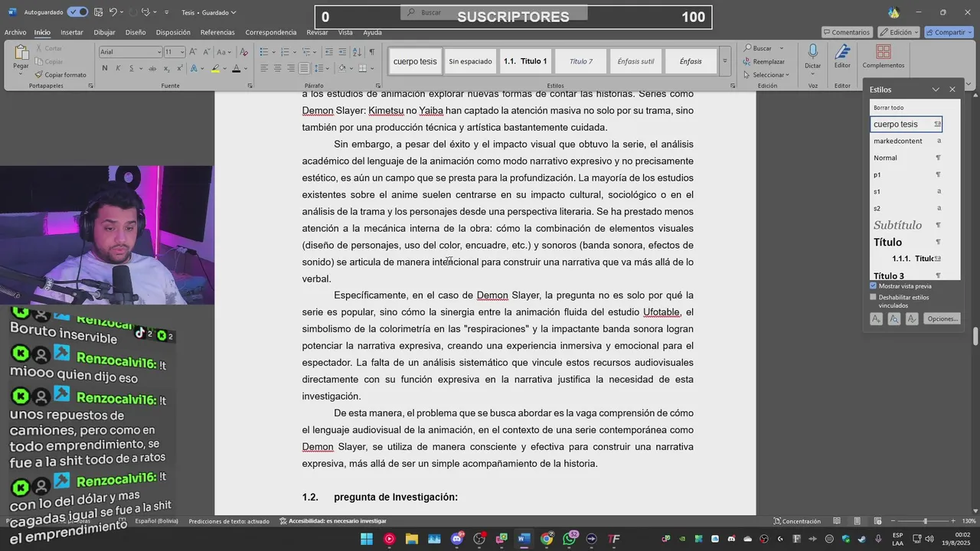Click the Compartir button
The image size is (980, 551).
coord(949,32)
